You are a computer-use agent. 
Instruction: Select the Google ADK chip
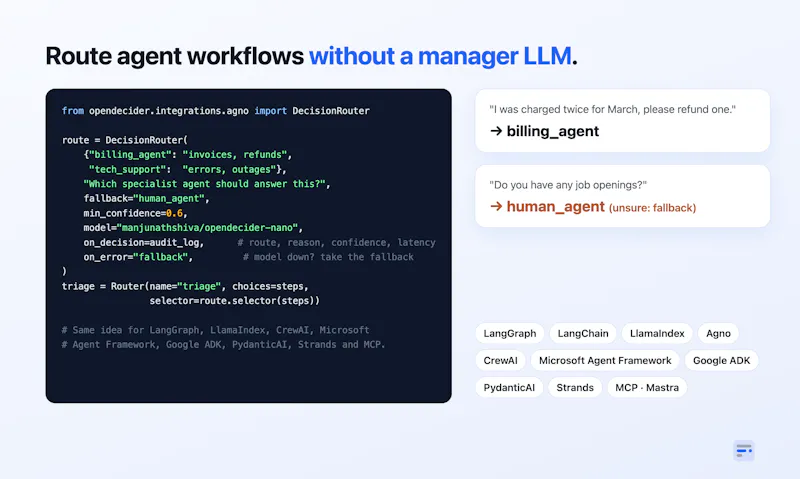pyautogui.click(x=721, y=361)
